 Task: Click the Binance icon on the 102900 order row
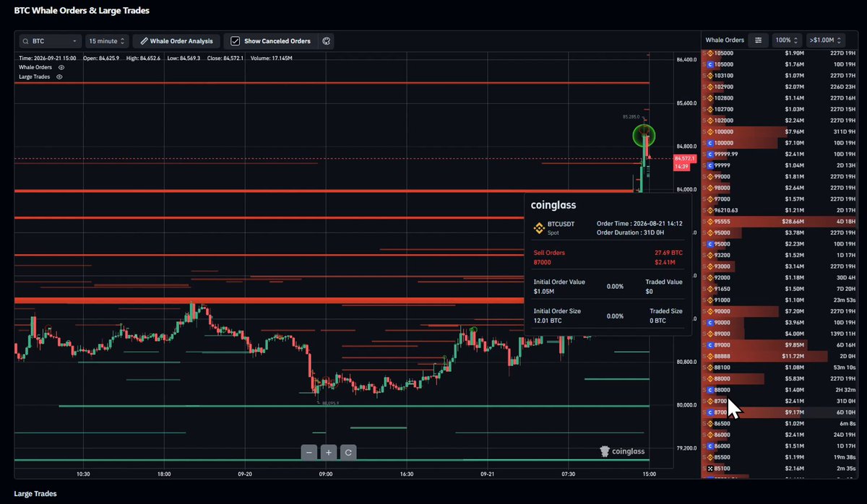[709, 87]
